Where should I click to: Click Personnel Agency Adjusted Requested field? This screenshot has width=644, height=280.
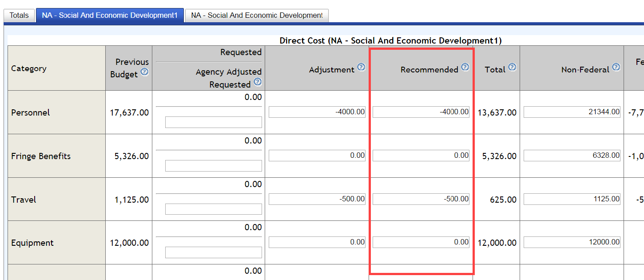click(x=214, y=122)
